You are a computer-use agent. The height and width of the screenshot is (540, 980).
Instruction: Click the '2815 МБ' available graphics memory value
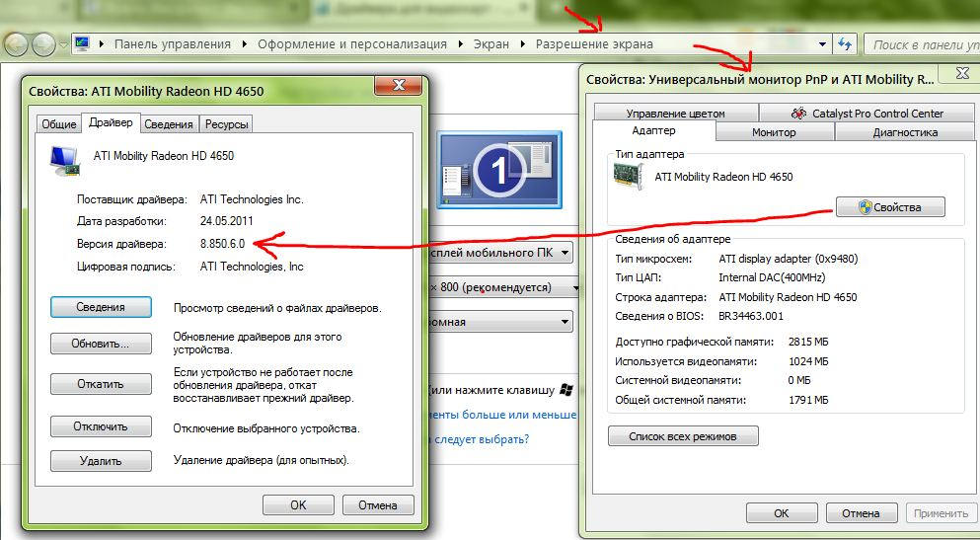pyautogui.click(x=808, y=343)
